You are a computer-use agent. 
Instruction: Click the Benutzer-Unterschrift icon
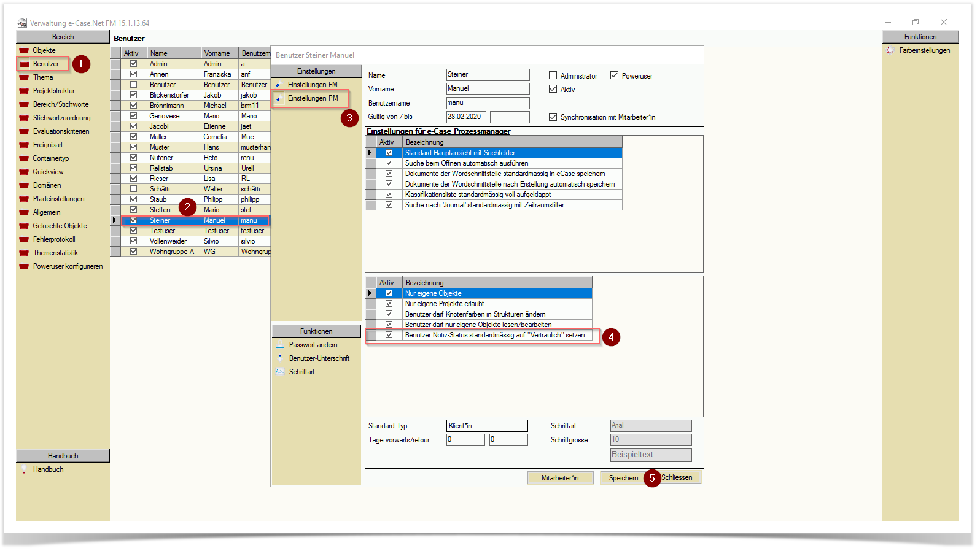(x=279, y=358)
